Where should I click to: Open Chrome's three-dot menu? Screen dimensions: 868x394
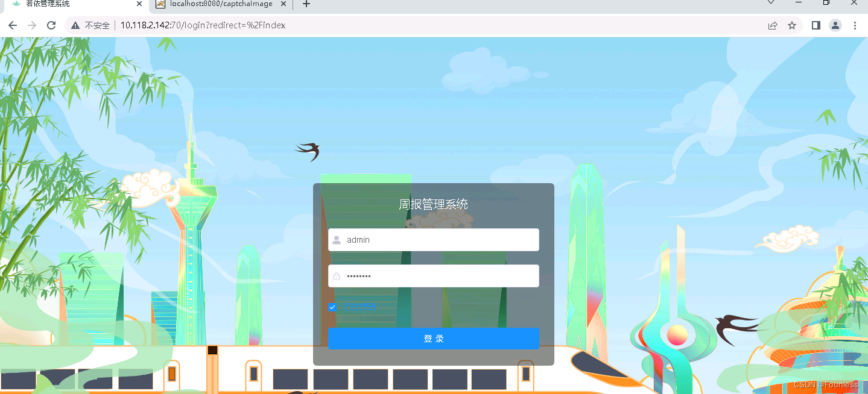855,25
